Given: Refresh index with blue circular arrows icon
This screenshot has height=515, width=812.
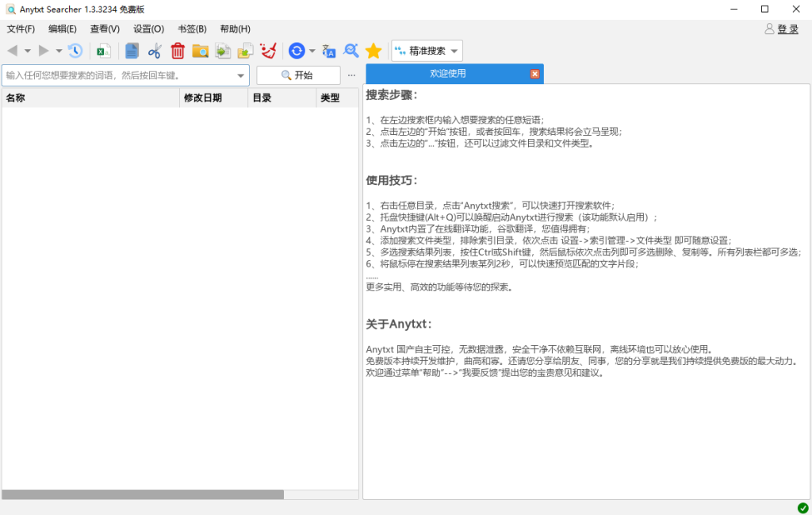Looking at the screenshot, I should point(297,51).
